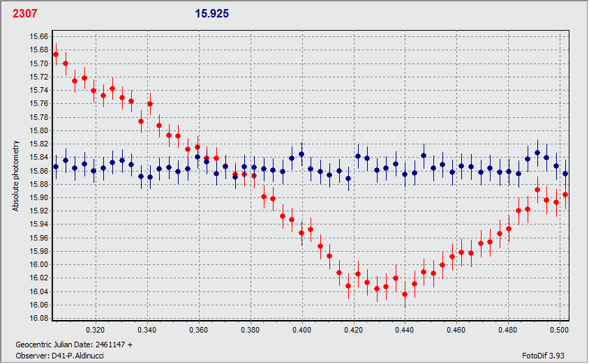Click the Observer D41-P.Aldinucci text
This screenshot has width=589, height=364.
coord(61,354)
